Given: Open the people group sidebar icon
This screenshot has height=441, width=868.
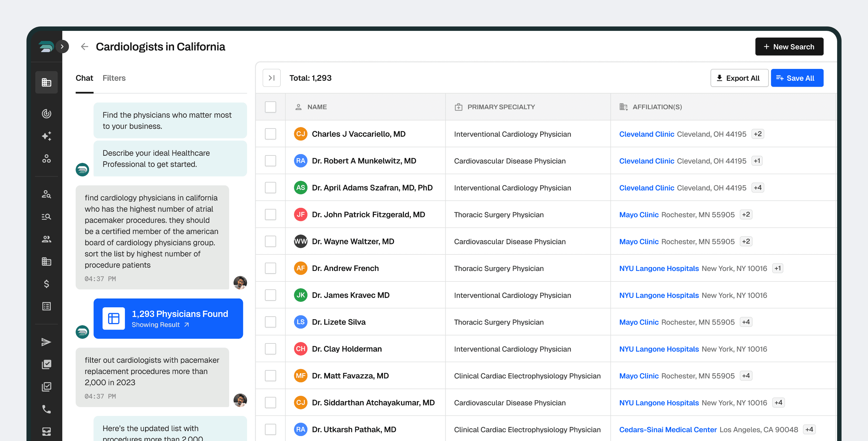Looking at the screenshot, I should 47,239.
